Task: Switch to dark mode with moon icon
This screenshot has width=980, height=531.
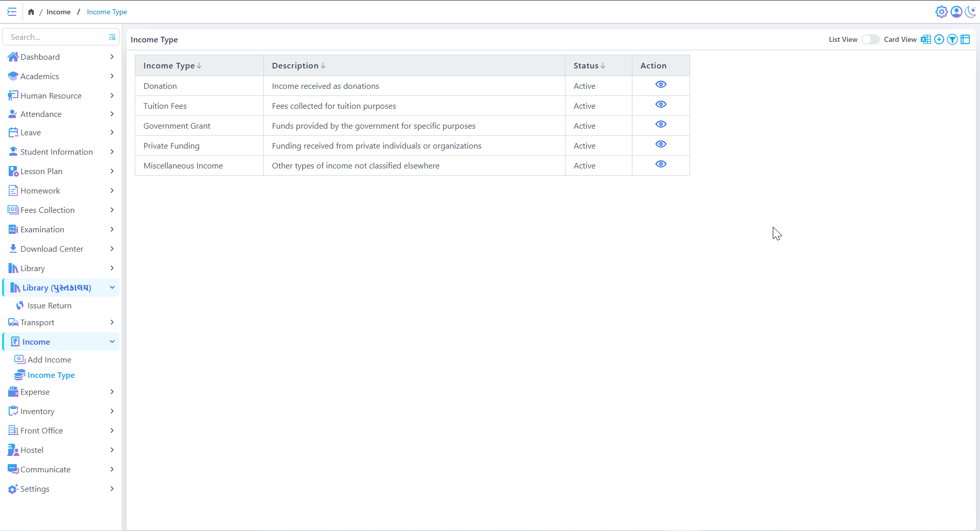Action: coord(970,12)
